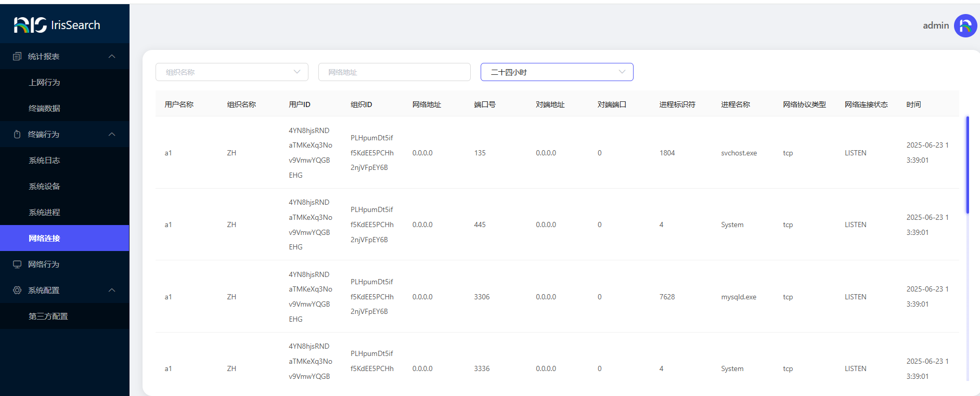Select 系统进程 in sidebar

tap(44, 212)
